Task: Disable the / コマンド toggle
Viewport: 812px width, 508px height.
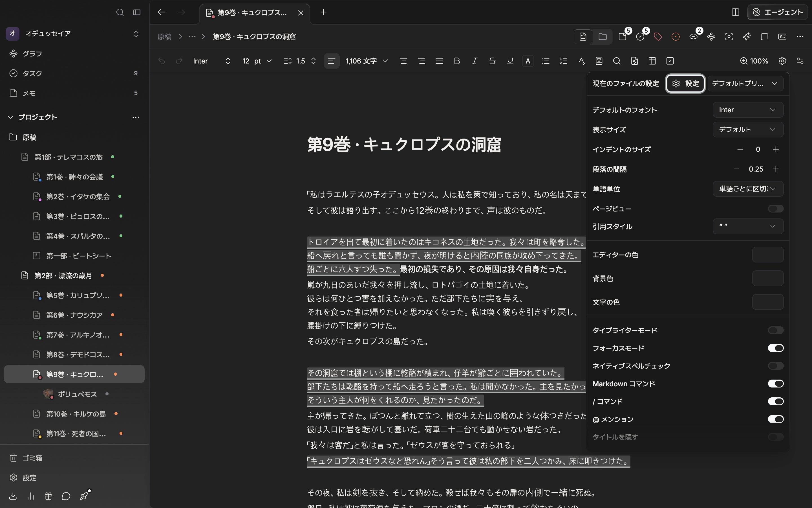Action: click(775, 402)
